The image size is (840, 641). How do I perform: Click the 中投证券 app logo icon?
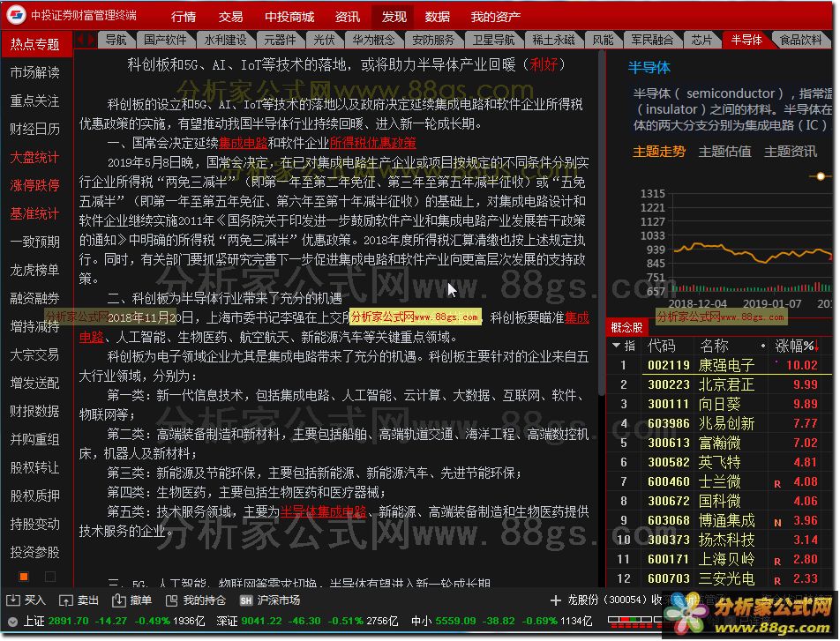click(16, 14)
